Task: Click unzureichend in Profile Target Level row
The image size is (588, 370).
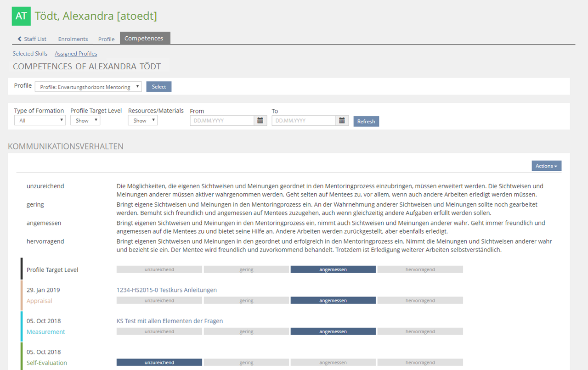Action: (159, 269)
